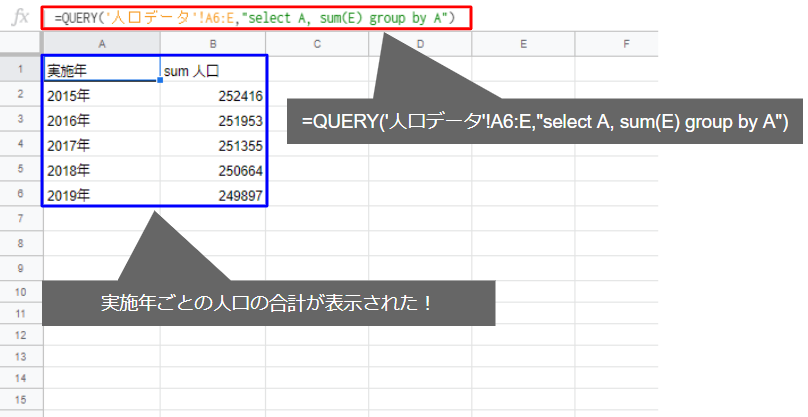
Task: Click the 2015年 cell
Action: click(x=102, y=94)
